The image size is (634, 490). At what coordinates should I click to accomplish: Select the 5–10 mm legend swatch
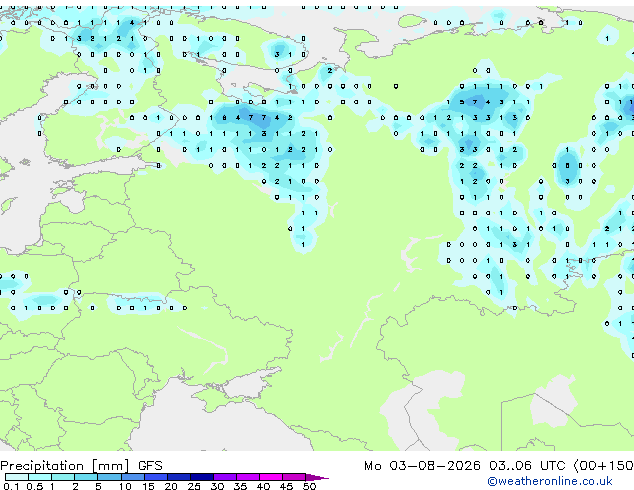pos(109,477)
